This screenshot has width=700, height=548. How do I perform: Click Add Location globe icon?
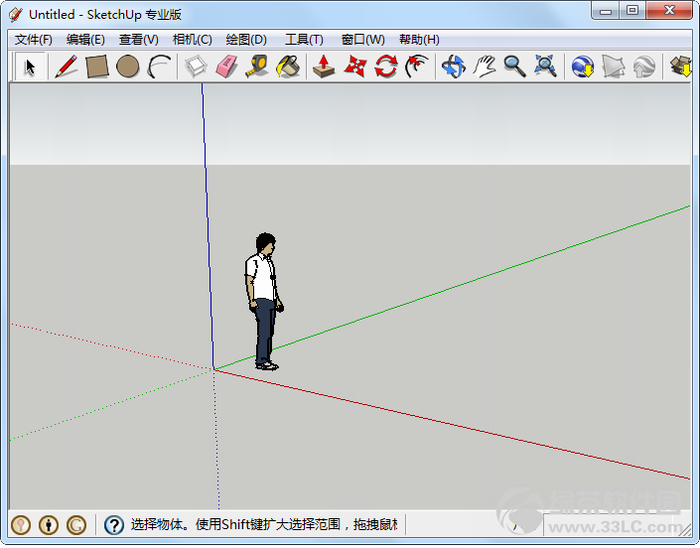[x=583, y=66]
